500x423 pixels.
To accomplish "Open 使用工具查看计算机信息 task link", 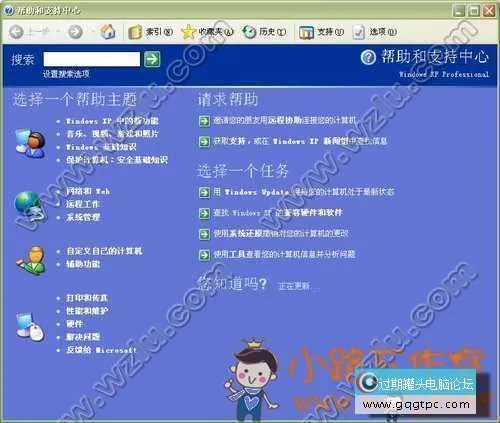I will (x=284, y=254).
